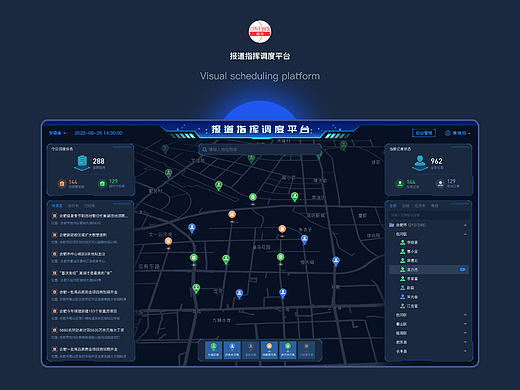
Task: Click the map address search field
Action: click(260, 149)
